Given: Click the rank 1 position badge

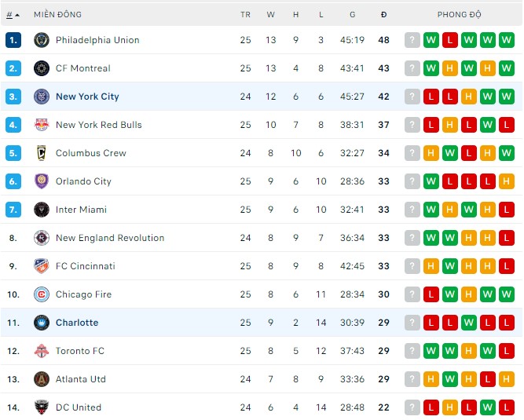Looking at the screenshot, I should point(13,40).
